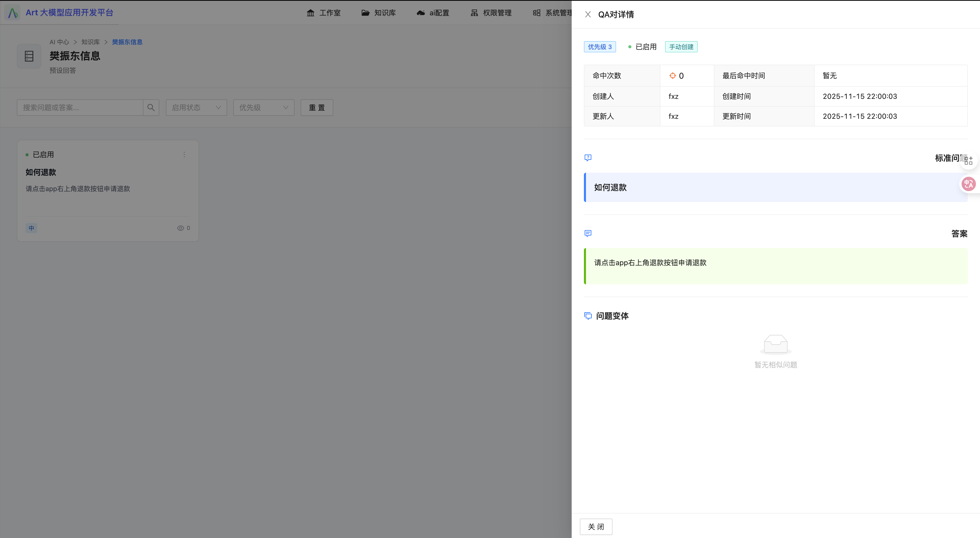The height and width of the screenshot is (538, 980).
Task: Click the Art platform logo icon
Action: 13,13
